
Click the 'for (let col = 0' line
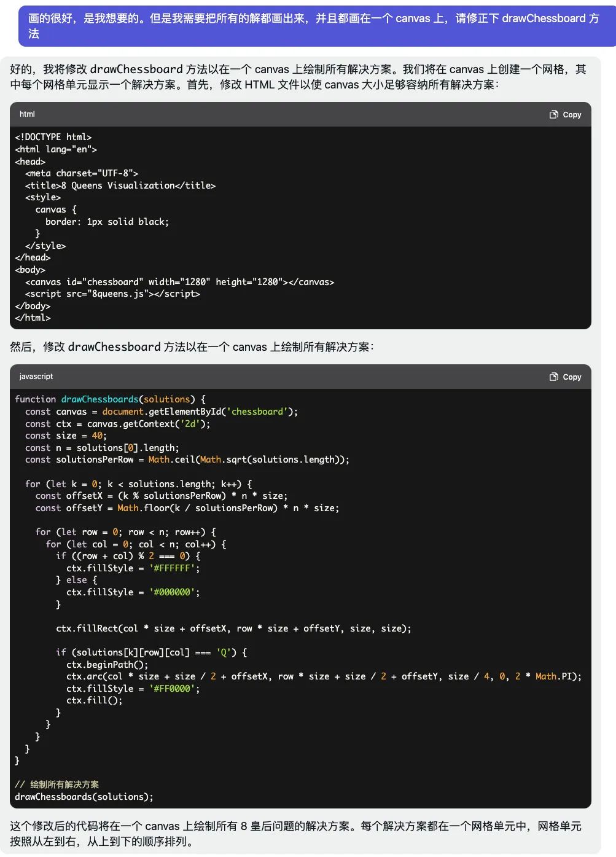[x=136, y=544]
